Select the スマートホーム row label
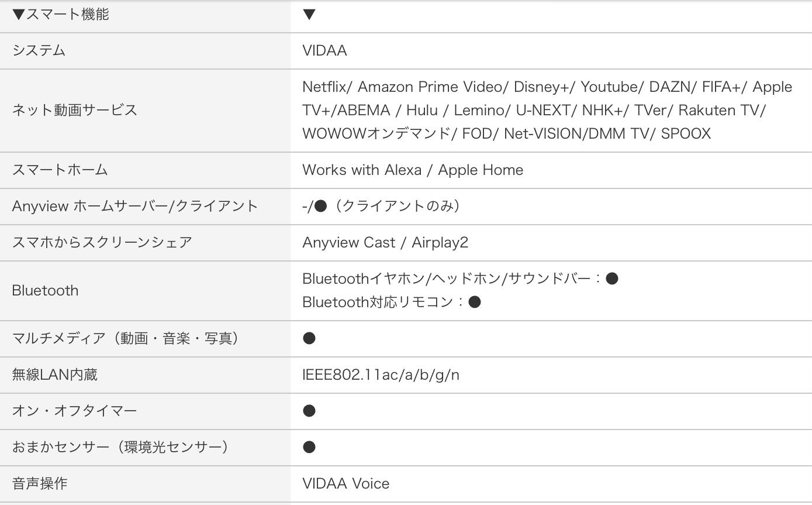Viewport: 812px width, 505px height. [60, 170]
